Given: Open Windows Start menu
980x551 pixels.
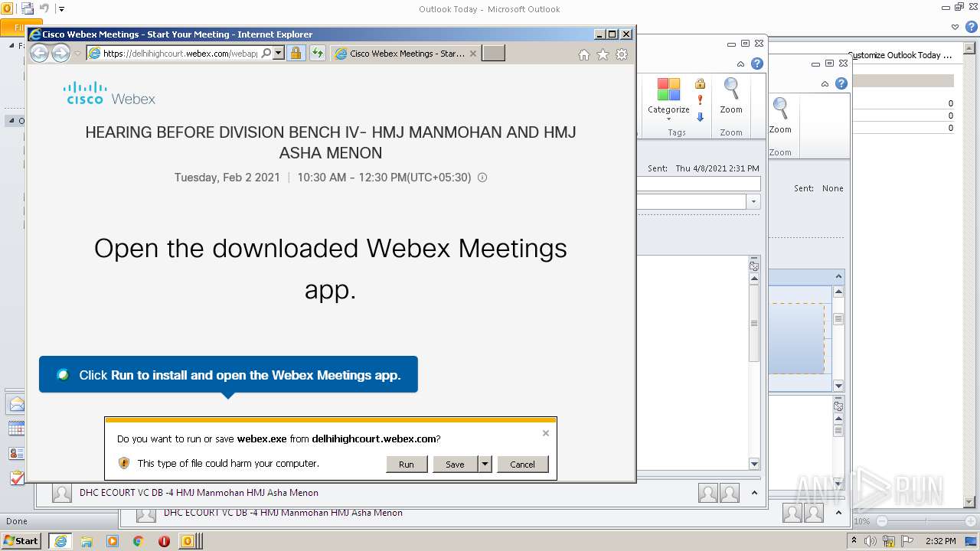Looking at the screenshot, I should [21, 540].
